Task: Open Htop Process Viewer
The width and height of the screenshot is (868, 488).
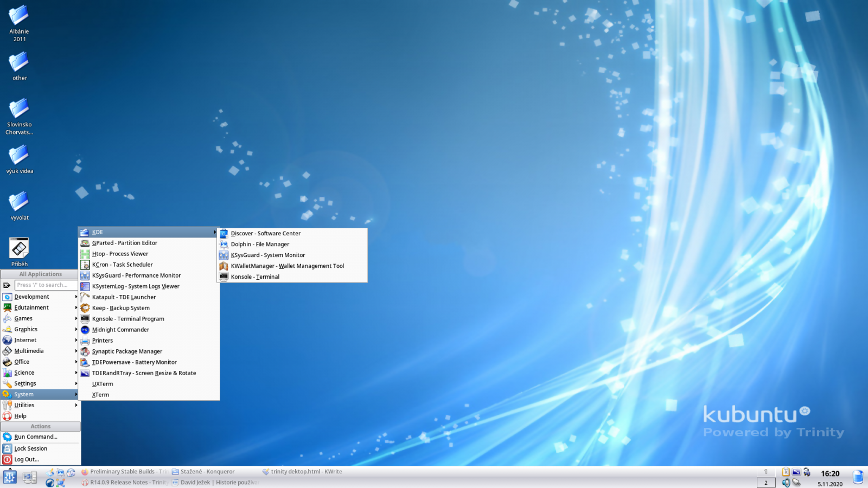Action: click(120, 254)
